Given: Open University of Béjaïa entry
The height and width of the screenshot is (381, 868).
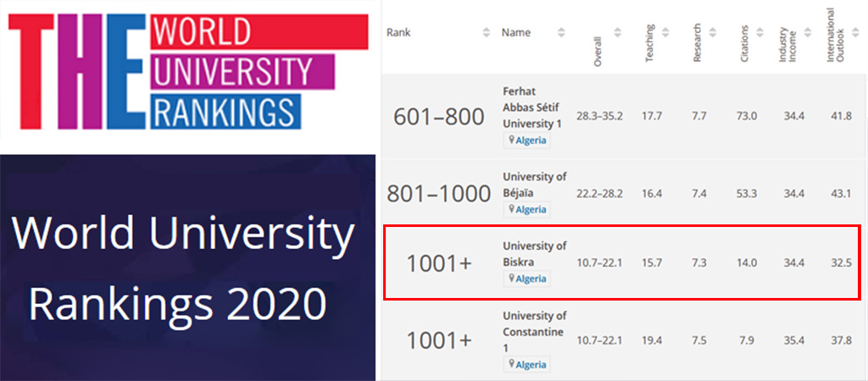Looking at the screenshot, I should click(534, 185).
